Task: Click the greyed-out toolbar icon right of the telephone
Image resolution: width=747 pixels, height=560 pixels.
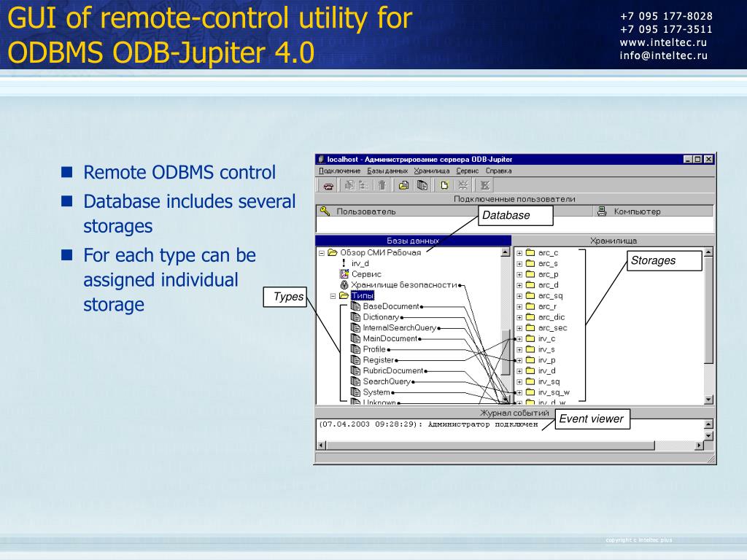Action: coord(349,185)
